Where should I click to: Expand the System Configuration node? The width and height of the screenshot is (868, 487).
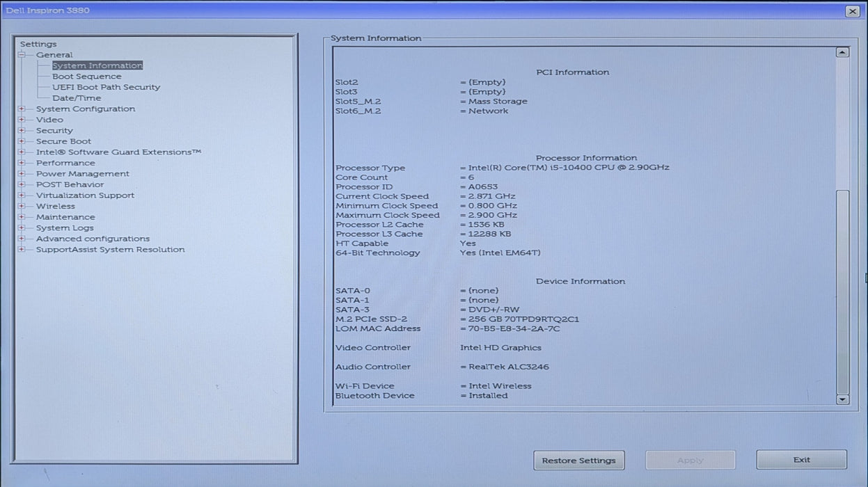(22, 109)
